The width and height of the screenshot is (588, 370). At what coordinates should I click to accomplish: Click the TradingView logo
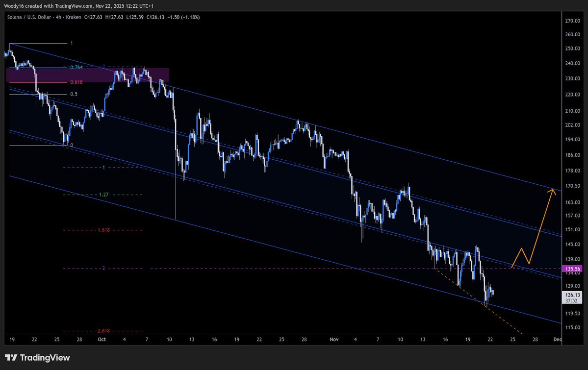tap(37, 358)
